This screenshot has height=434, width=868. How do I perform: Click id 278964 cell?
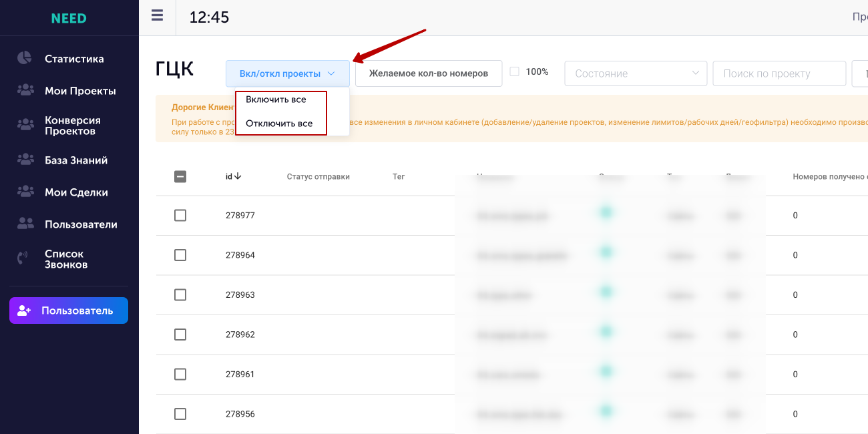point(240,255)
